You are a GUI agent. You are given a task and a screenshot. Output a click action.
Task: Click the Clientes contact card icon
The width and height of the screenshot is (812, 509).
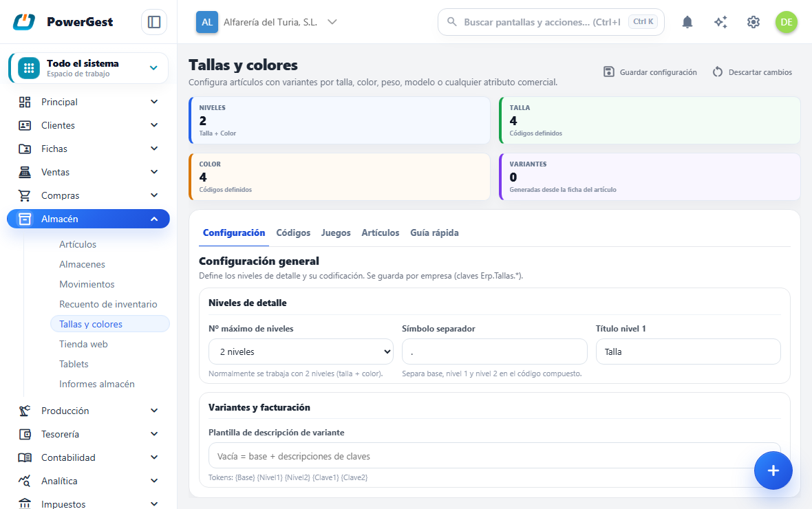click(x=25, y=125)
